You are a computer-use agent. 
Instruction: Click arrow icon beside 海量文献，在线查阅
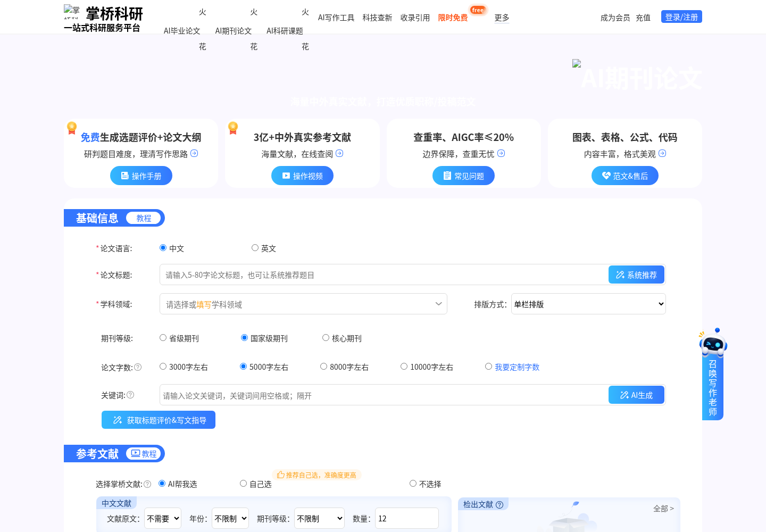(x=339, y=153)
